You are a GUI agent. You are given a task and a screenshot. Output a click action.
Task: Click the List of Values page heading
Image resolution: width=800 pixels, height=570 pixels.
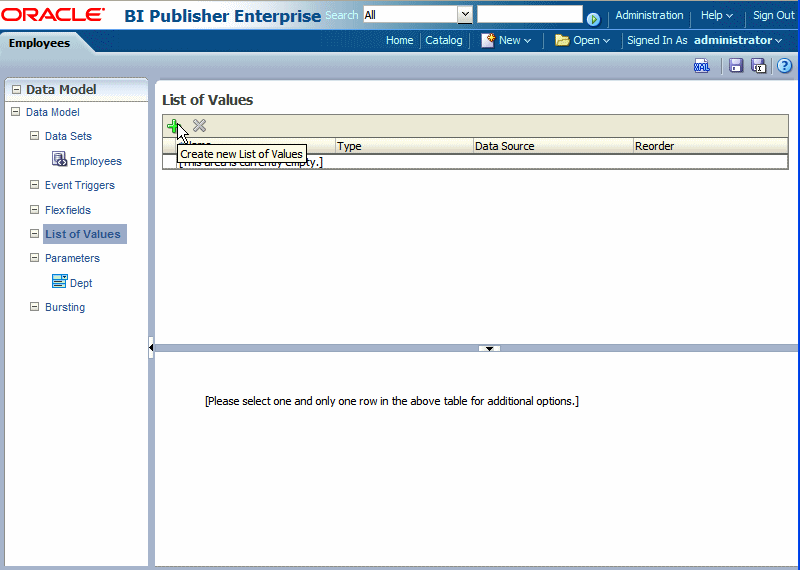[208, 100]
